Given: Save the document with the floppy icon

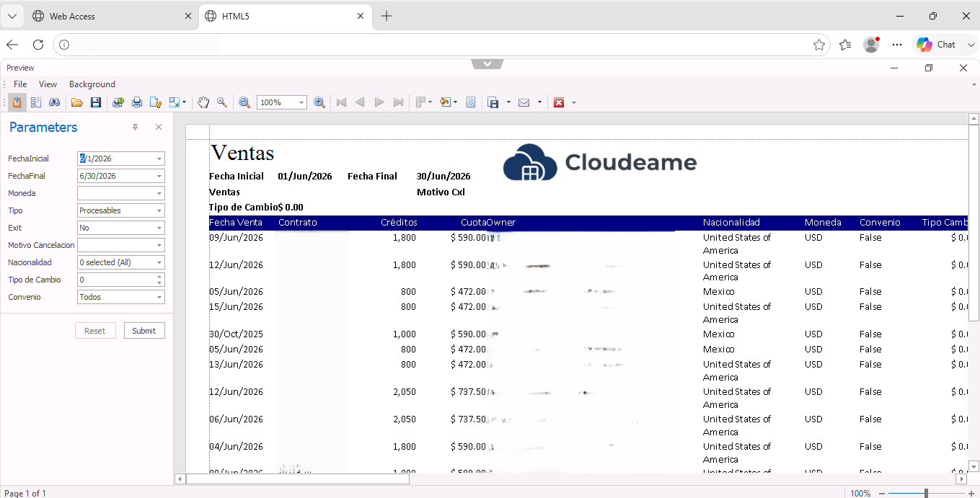Looking at the screenshot, I should tap(95, 102).
